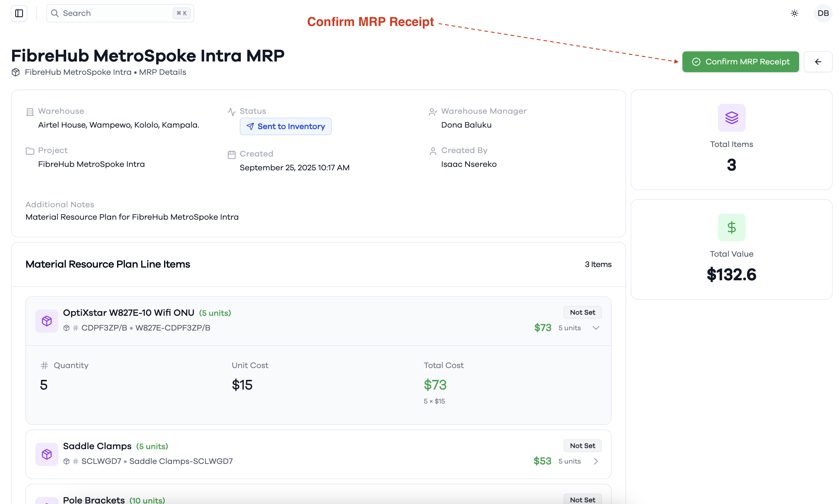Viewport: 839px width, 504px height.
Task: Click the 'FibreHub MetroSpoke Intra • MRP Details' breadcrumb
Action: [105, 72]
